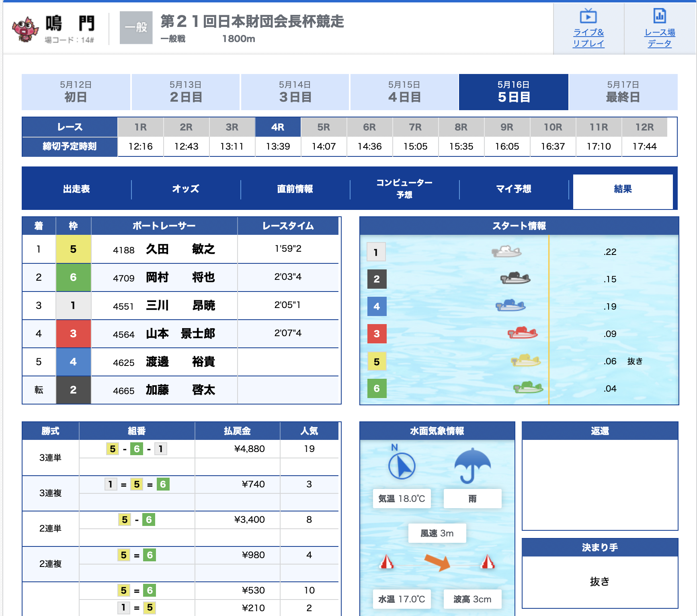Click the orange wind arrow icon
The height and width of the screenshot is (616, 697).
pos(437,562)
